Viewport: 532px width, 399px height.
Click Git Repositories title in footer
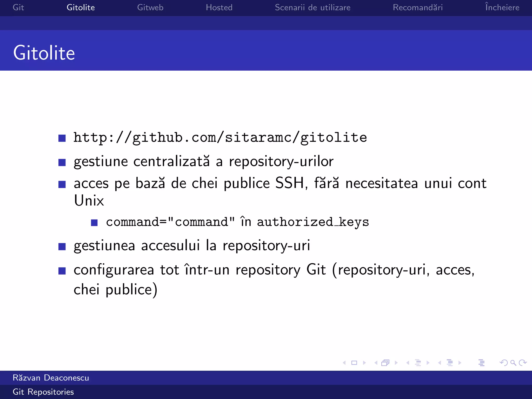point(43,392)
